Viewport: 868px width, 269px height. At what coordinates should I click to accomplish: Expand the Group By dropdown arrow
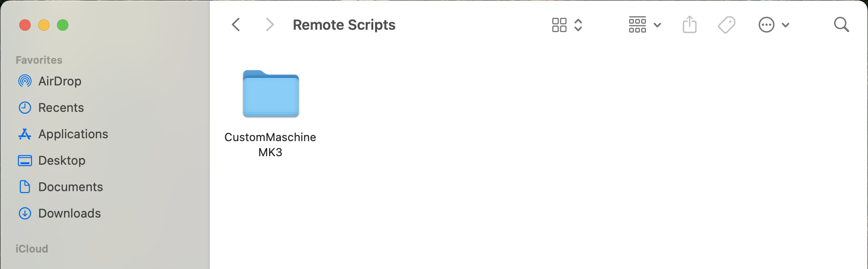pyautogui.click(x=657, y=25)
